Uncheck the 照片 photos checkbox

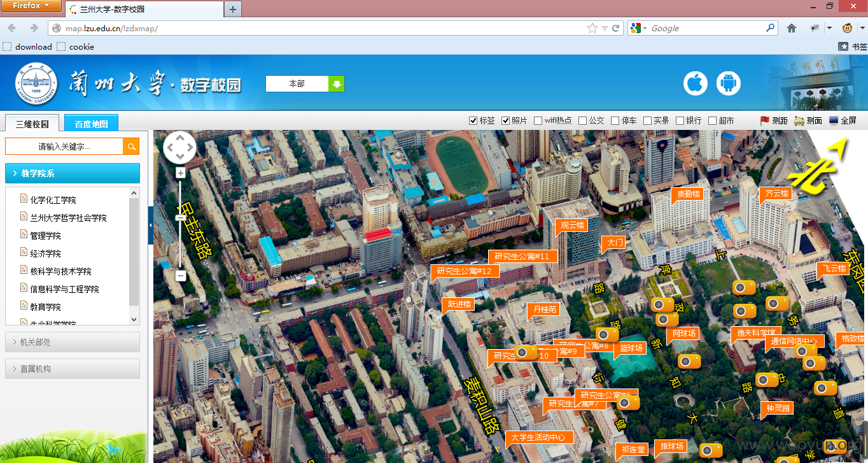[506, 120]
